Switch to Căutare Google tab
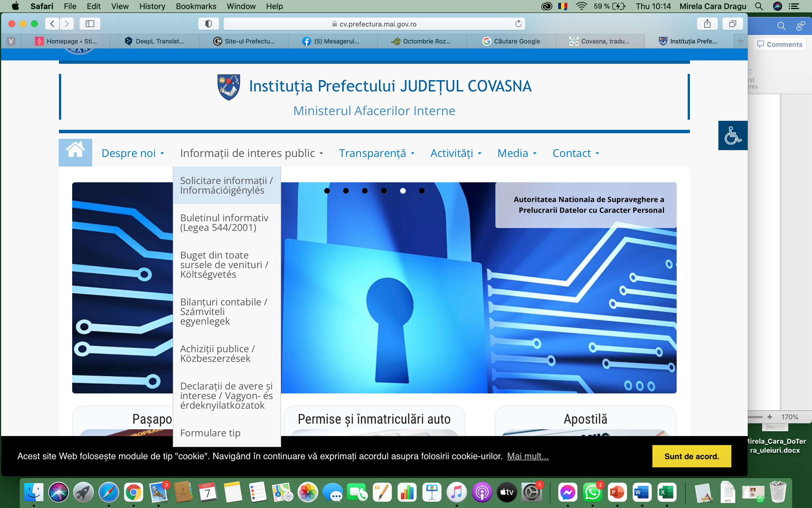Image resolution: width=812 pixels, height=508 pixels. [x=511, y=41]
